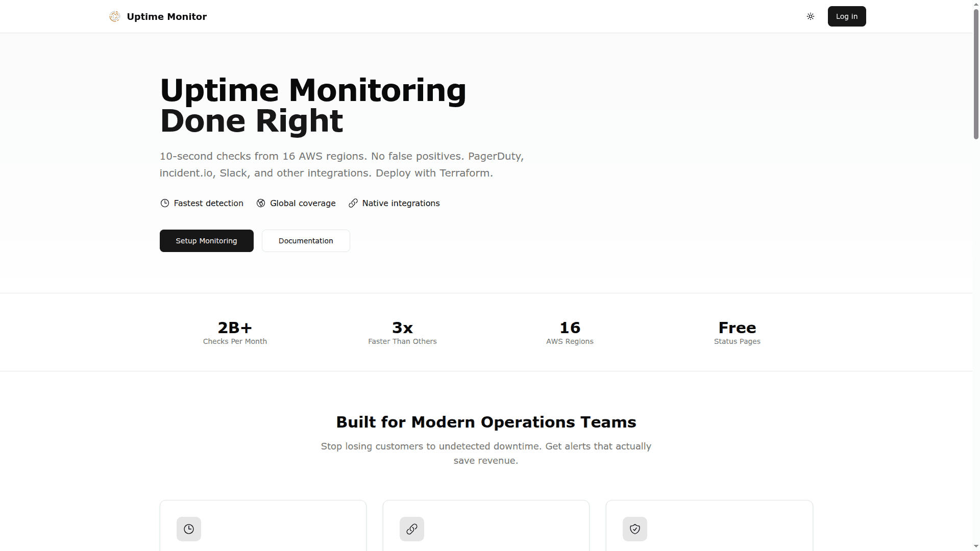
Task: Click the Uptime Monitor logo icon
Action: click(115, 16)
